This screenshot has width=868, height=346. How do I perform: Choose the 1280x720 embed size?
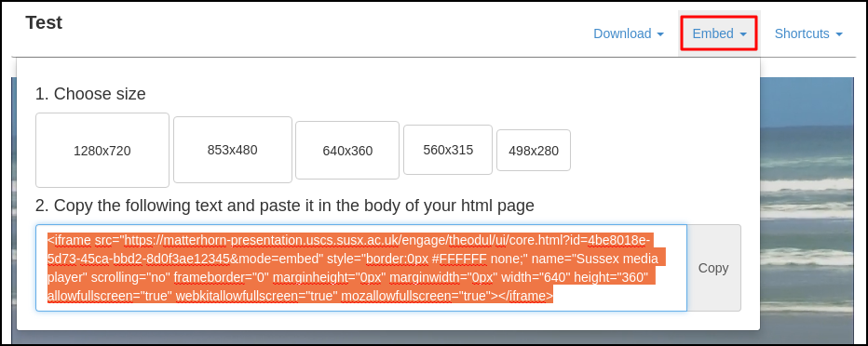tap(102, 151)
